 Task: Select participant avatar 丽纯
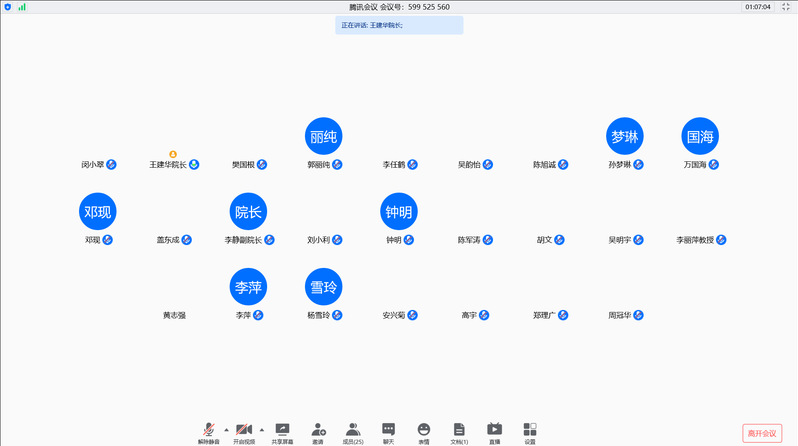(x=323, y=136)
